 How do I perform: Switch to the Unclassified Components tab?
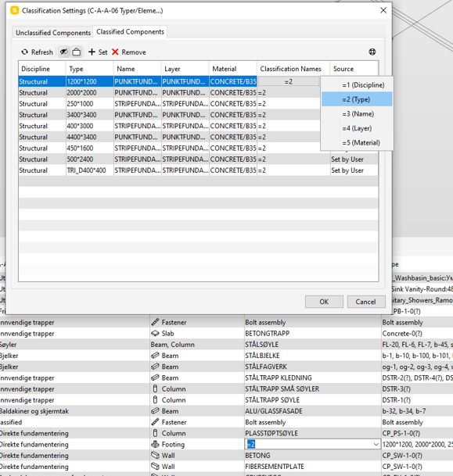pos(53,33)
